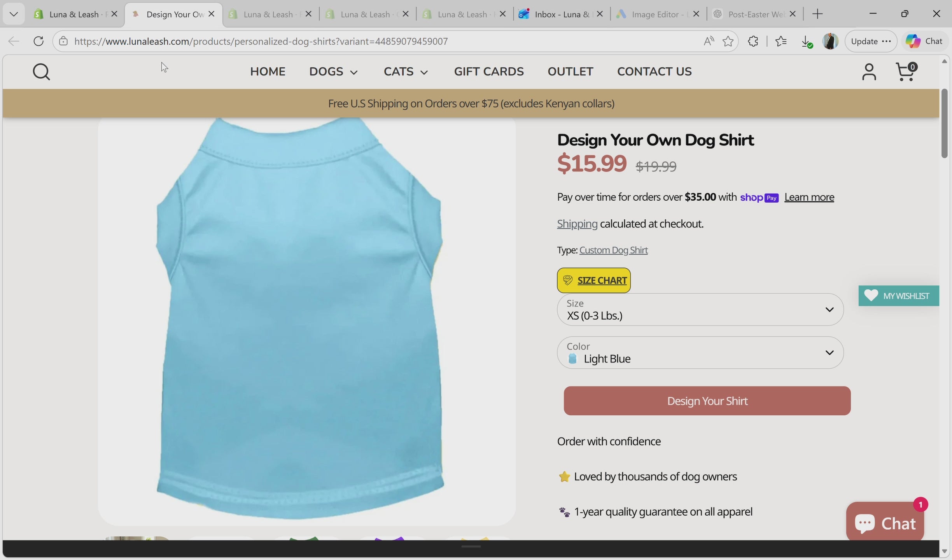This screenshot has width=952, height=560.
Task: Open browser extensions puzzle icon
Action: coord(753,41)
